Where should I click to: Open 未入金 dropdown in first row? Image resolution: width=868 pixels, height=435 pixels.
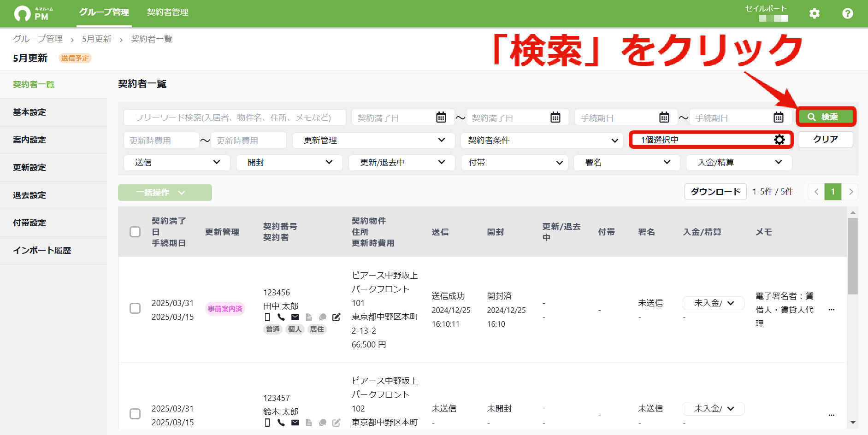click(714, 303)
